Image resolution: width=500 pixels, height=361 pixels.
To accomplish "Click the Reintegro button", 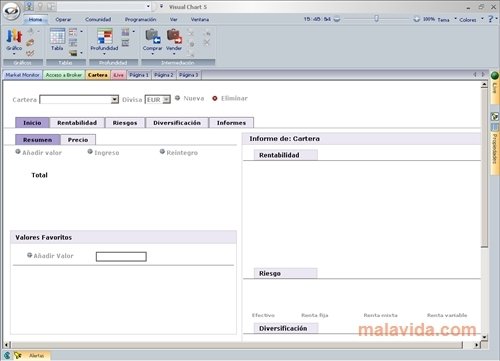I will [179, 152].
